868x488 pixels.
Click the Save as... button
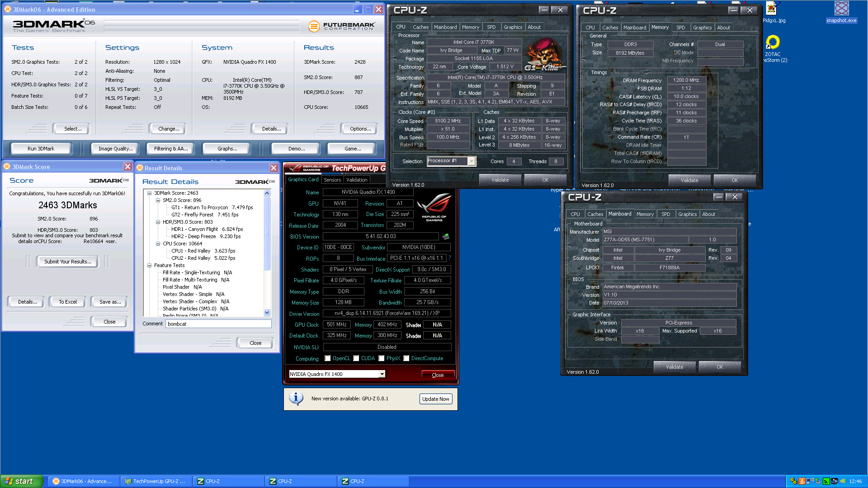click(x=110, y=302)
